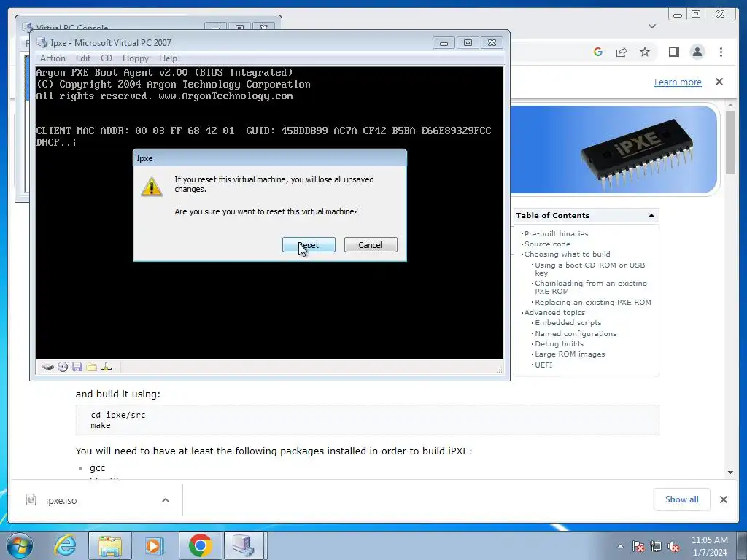Open Replacing an existing PXE ROM link
747x560 pixels.
[592, 303]
